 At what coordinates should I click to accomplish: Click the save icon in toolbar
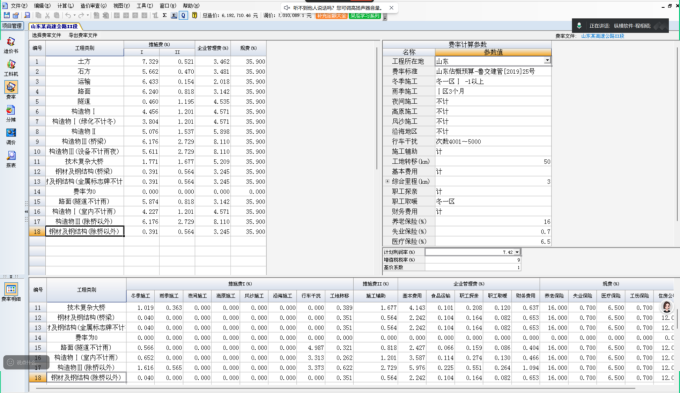tap(7, 15)
